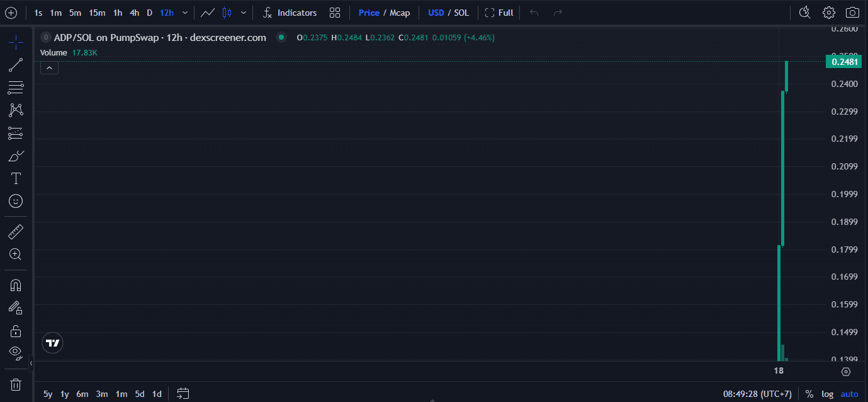Hide all drawings with eye icon

(16, 353)
